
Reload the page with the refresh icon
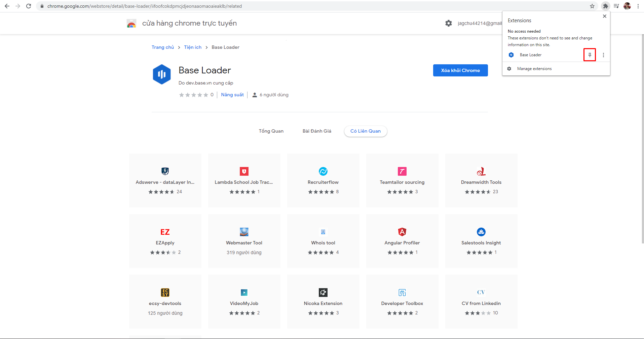coord(29,6)
